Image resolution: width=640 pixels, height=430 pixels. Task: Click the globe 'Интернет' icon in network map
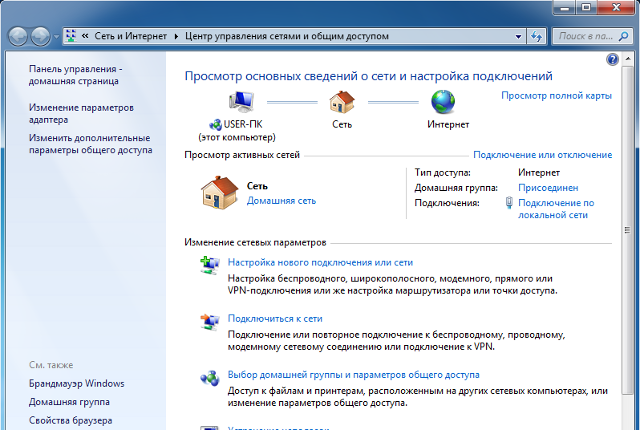coord(443,102)
